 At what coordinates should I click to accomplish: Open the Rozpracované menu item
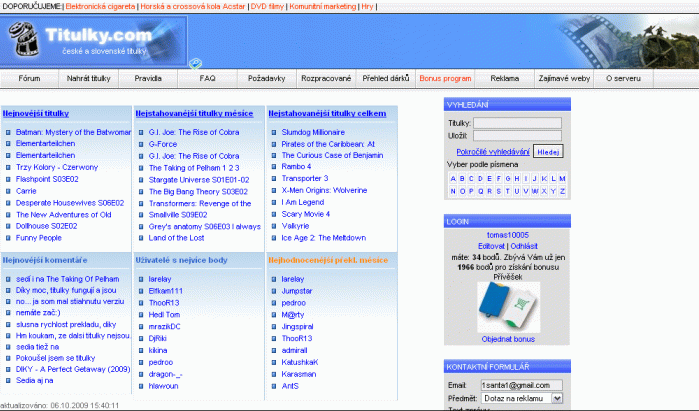tap(326, 78)
